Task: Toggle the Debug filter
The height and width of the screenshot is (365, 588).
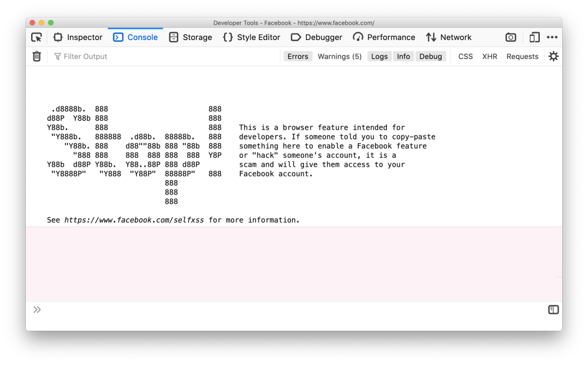Action: pos(430,57)
